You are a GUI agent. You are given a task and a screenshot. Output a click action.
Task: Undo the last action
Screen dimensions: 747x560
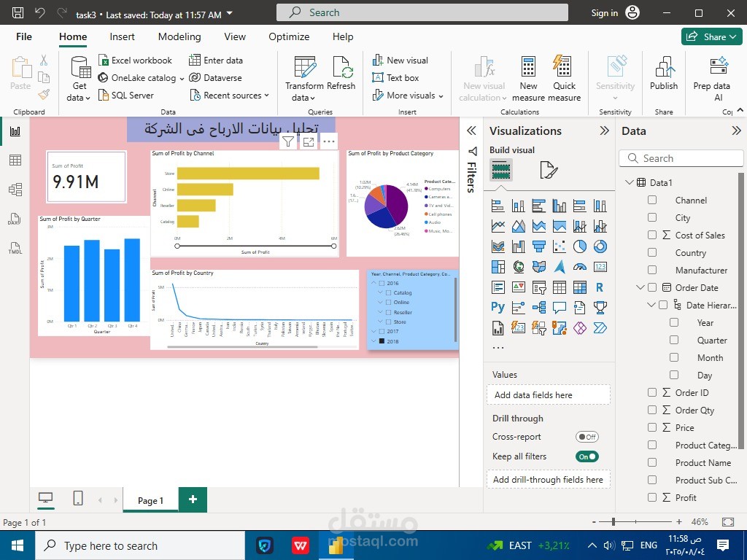(x=40, y=13)
